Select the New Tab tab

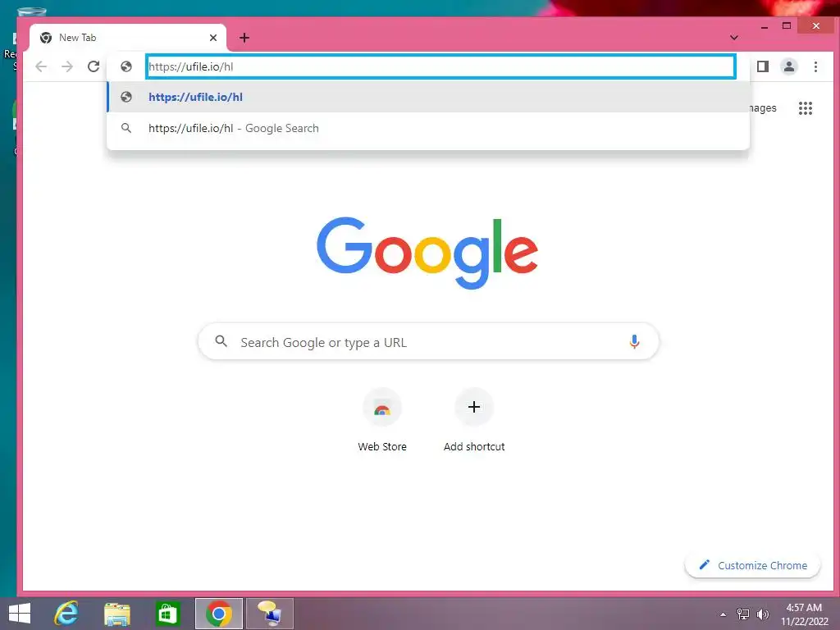[127, 38]
